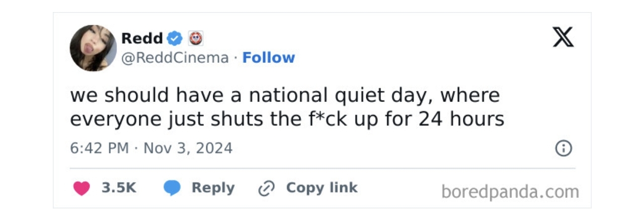Click the blue reply speech bubble icon
Screen dimensions: 644x222
(172, 188)
